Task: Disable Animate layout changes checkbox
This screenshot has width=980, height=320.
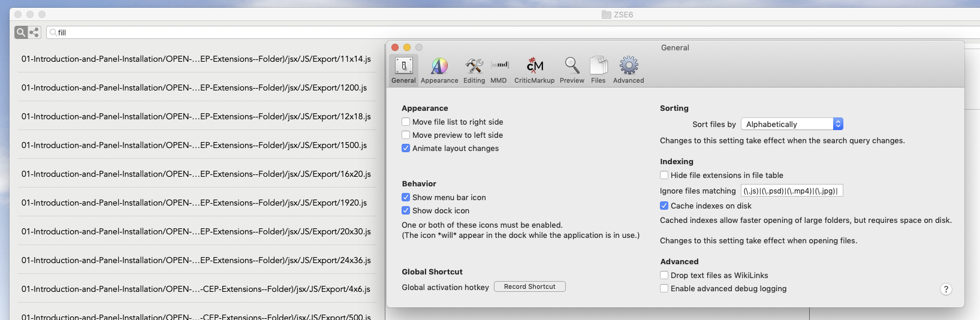Action: 406,148
